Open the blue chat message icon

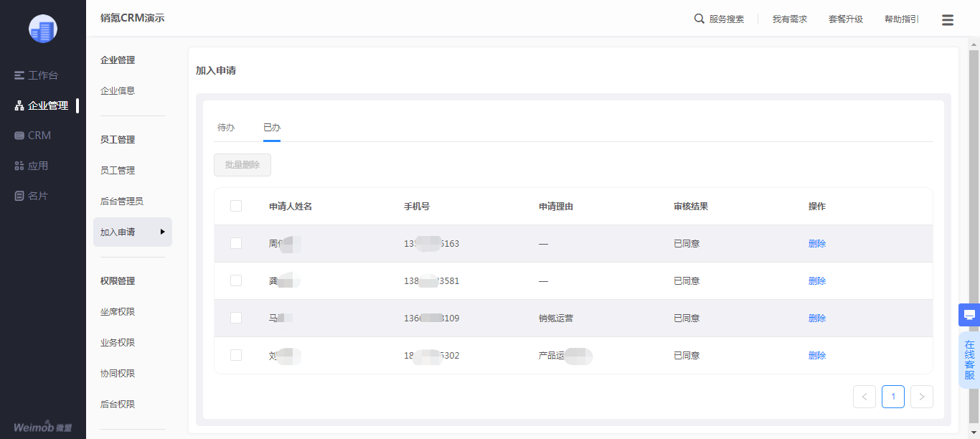click(969, 315)
